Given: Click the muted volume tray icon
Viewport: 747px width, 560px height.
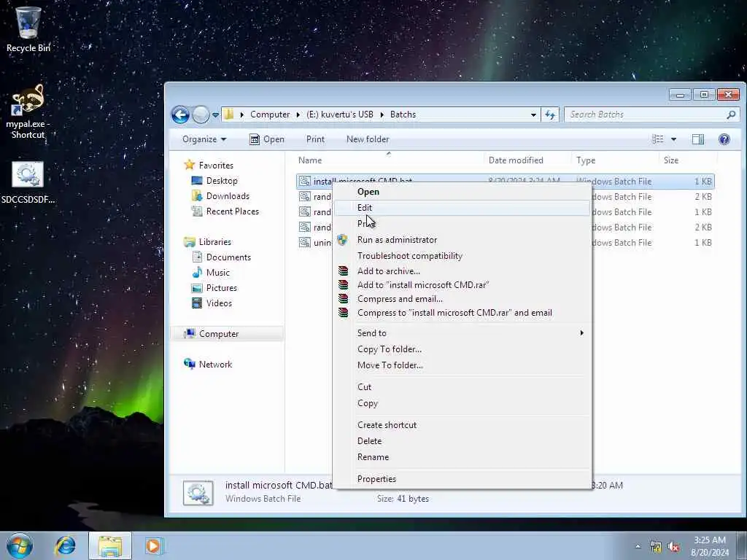Looking at the screenshot, I should pos(673,547).
